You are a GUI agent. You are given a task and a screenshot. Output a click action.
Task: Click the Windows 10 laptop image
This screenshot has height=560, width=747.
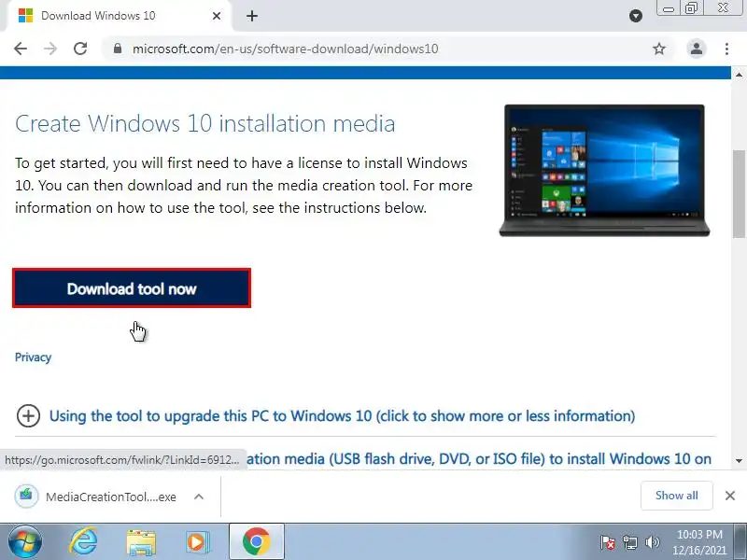click(x=604, y=171)
